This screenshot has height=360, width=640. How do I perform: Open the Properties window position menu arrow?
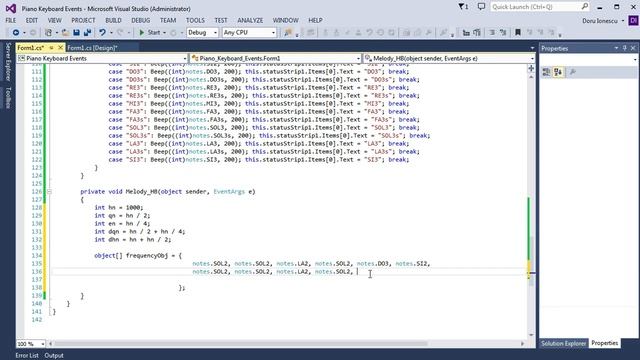pos(616,48)
